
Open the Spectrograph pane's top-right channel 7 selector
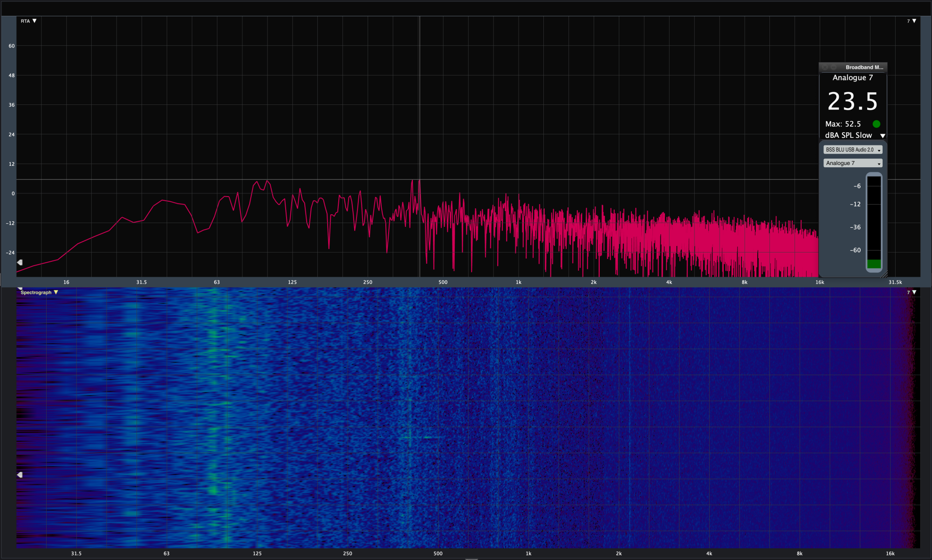(914, 293)
